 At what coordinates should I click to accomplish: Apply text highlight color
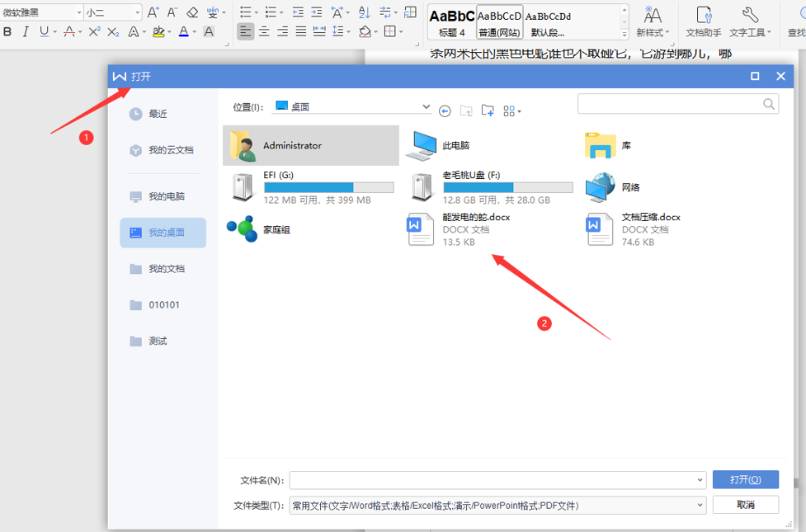pyautogui.click(x=159, y=32)
